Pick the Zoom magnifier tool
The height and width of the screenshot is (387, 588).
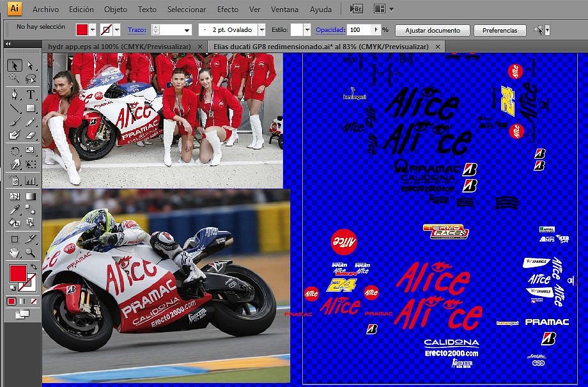[31, 253]
